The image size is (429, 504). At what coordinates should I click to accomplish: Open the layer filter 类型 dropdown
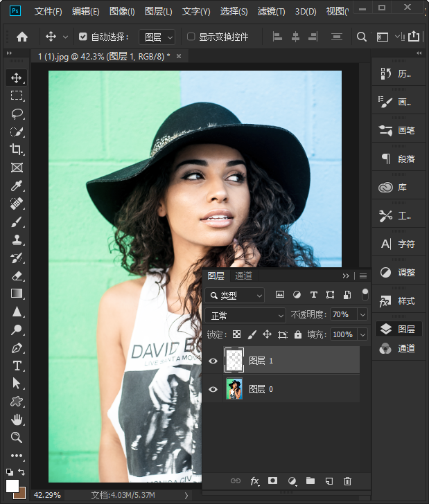[x=235, y=296]
